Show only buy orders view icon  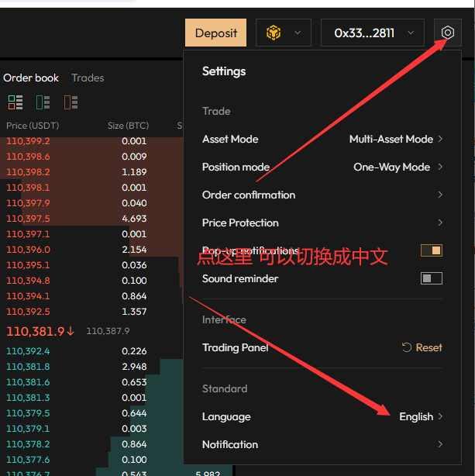(x=43, y=102)
